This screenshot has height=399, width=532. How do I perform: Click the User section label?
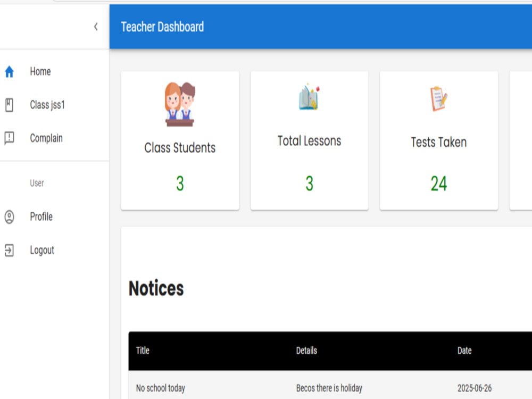point(37,183)
